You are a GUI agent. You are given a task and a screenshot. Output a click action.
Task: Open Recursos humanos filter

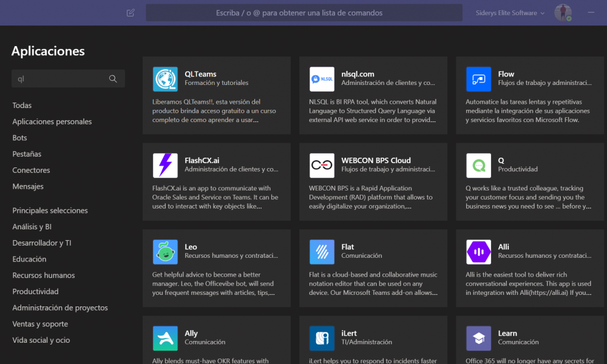43,275
